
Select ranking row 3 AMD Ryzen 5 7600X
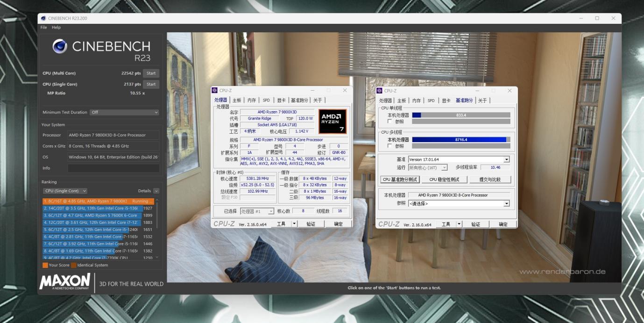point(98,215)
